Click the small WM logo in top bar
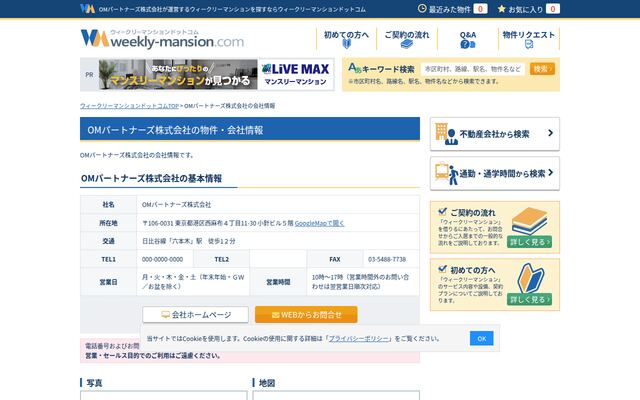Viewport: 640px width, 400px height. click(x=87, y=9)
